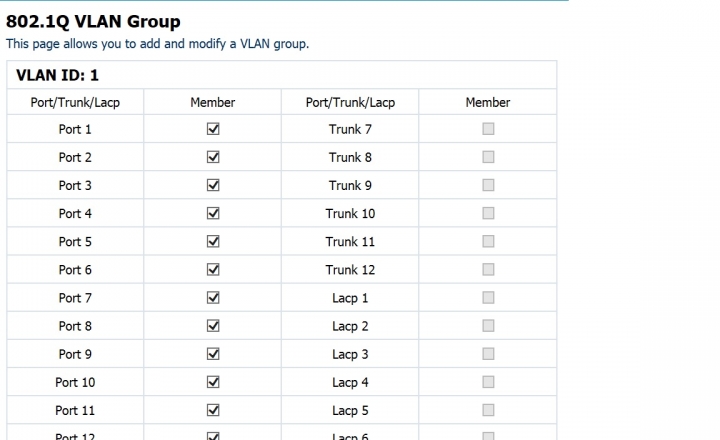Viewport: 720px width, 440px height.
Task: Uncheck the Port 2 member checkbox
Action: tap(213, 157)
